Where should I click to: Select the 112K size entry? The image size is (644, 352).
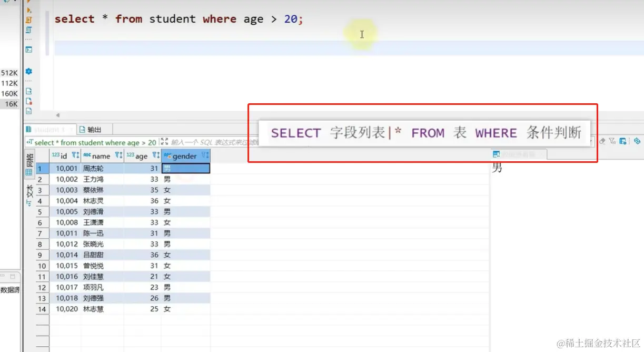coord(9,83)
